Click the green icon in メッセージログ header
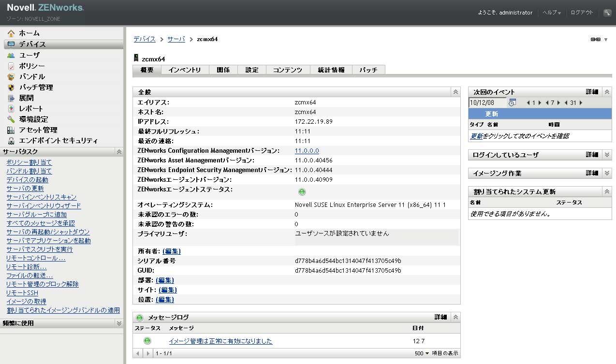 point(140,318)
